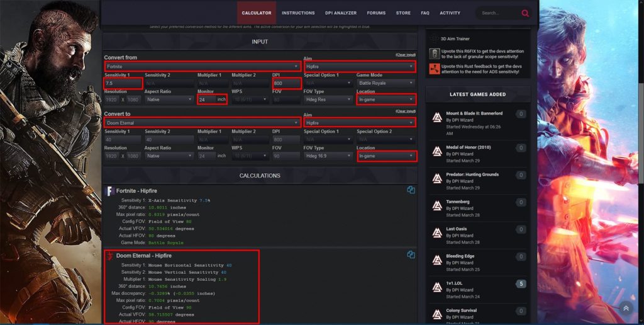This screenshot has width=644, height=325.
Task: Open the FAQ page
Action: (425, 13)
